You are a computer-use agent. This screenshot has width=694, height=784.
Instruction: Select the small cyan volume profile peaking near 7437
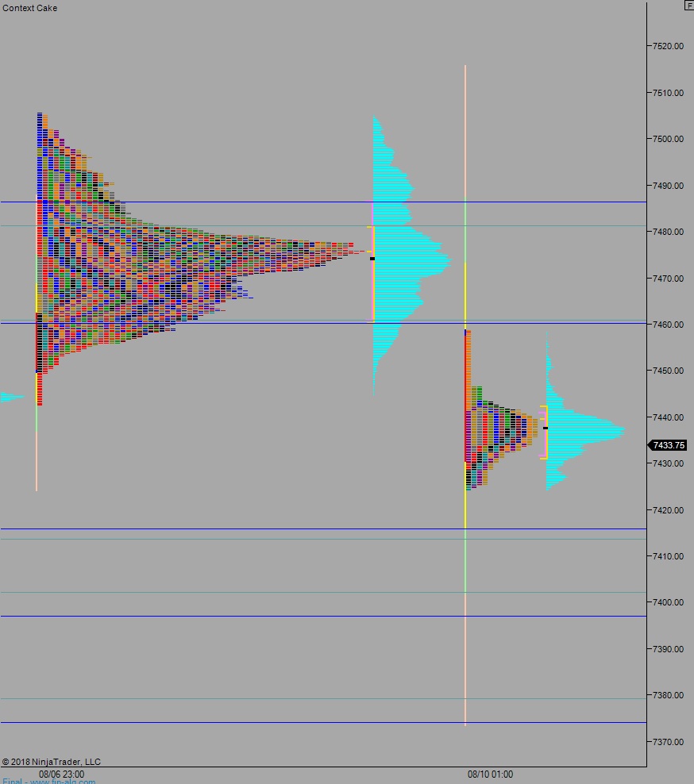click(x=585, y=411)
